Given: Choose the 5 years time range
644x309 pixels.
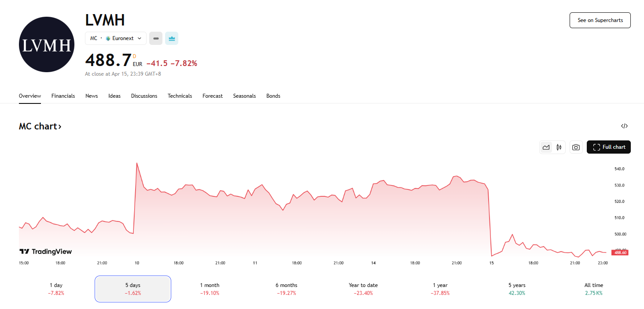Looking at the screenshot, I should coord(517,289).
